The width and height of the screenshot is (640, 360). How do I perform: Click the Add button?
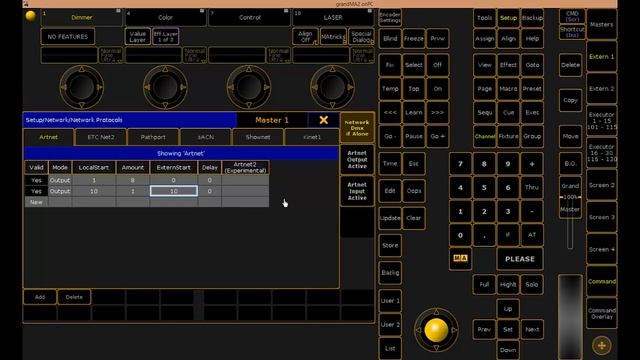pos(40,297)
